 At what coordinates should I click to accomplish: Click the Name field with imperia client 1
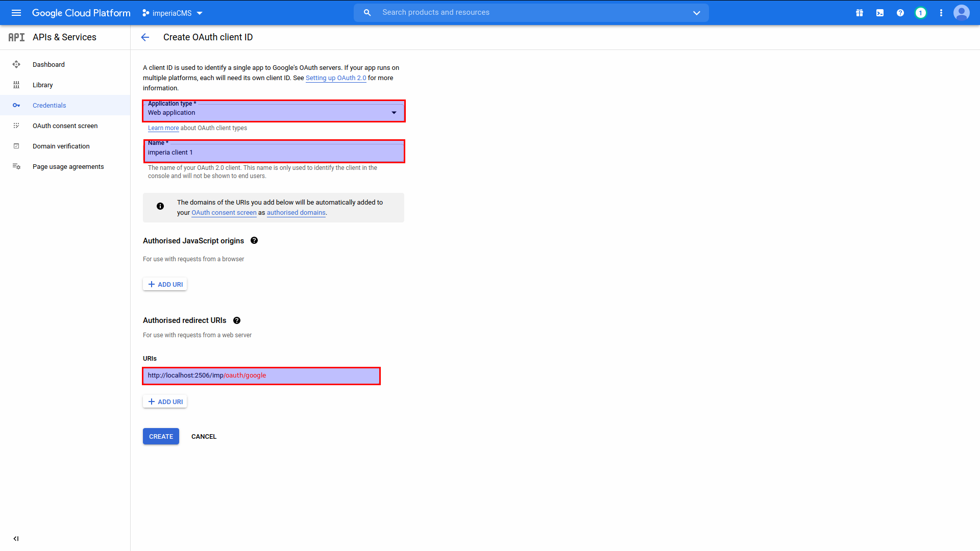coord(274,152)
